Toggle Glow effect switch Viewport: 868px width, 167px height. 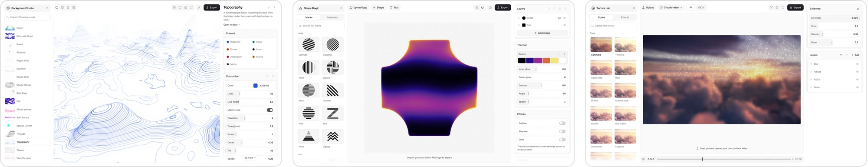(x=562, y=140)
